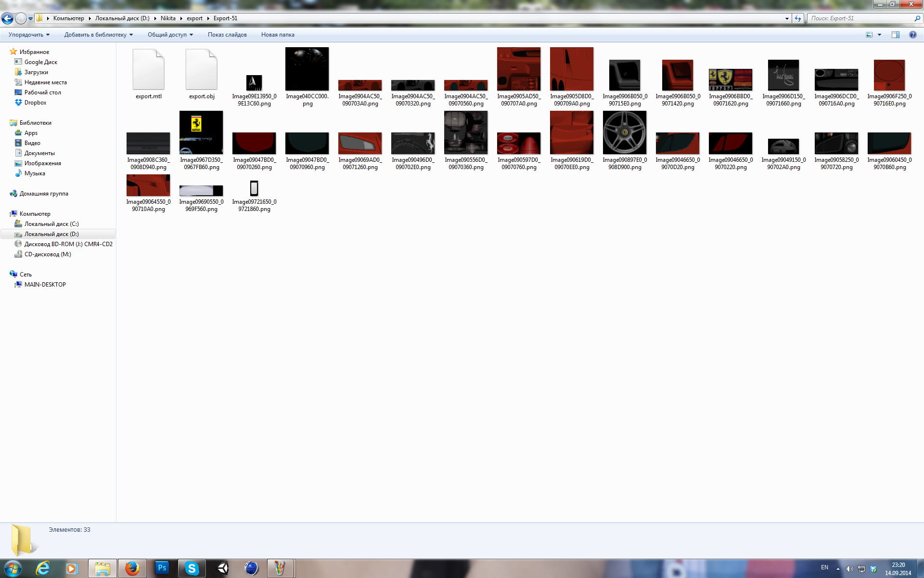
Task: Click Nikita in address breadcrumb
Action: point(168,18)
